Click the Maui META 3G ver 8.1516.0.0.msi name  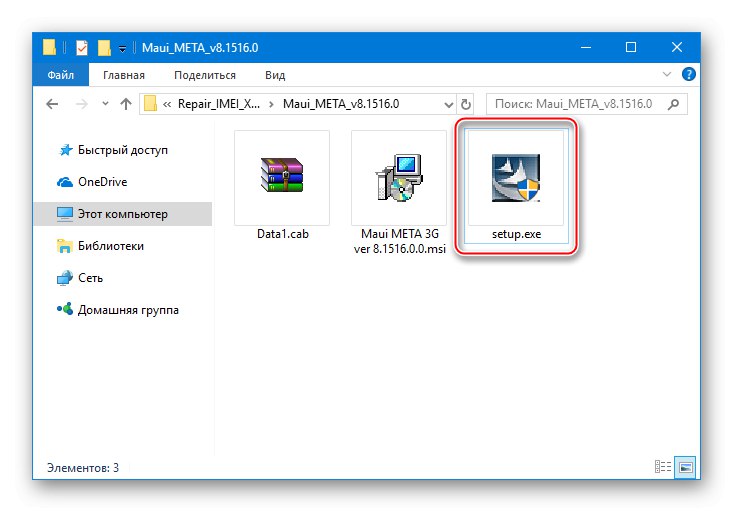tap(399, 241)
